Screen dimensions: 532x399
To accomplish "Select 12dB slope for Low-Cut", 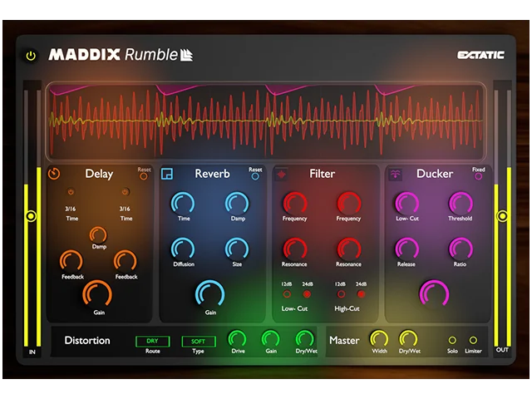I will pyautogui.click(x=287, y=294).
